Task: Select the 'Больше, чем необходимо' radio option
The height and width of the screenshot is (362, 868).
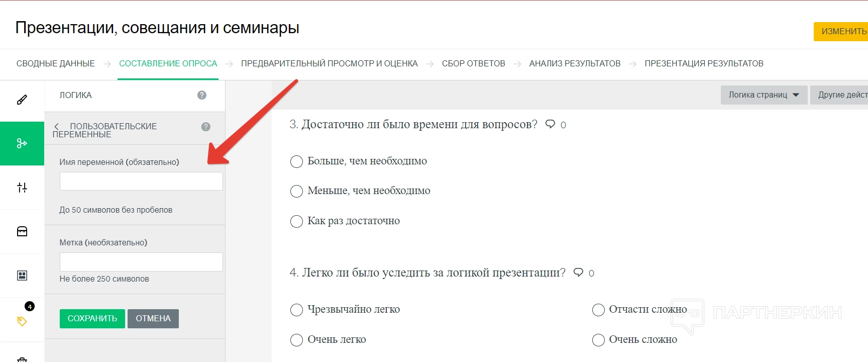Action: pyautogui.click(x=296, y=161)
